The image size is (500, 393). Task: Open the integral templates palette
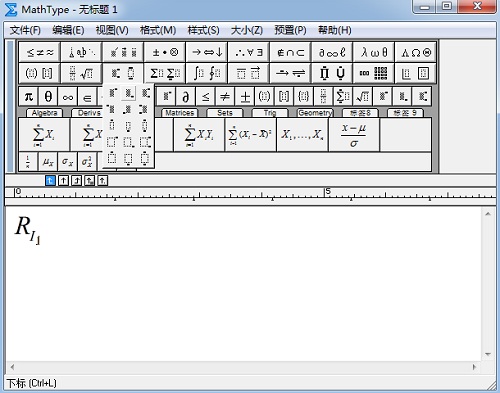pyautogui.click(x=207, y=73)
